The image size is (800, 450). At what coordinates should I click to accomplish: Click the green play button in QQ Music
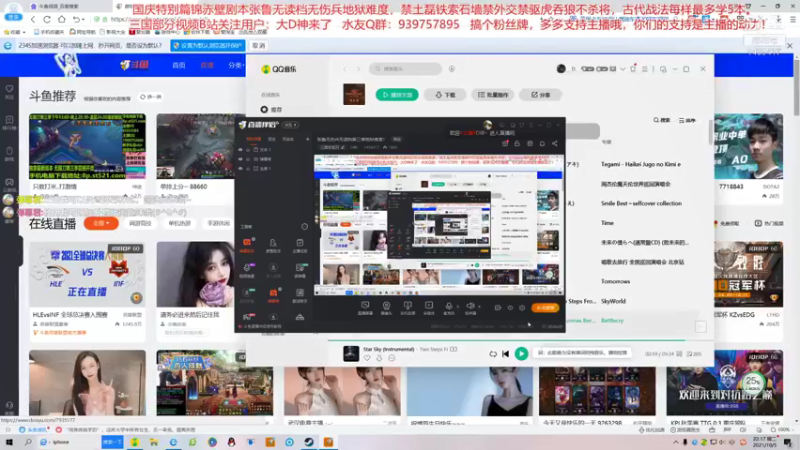(x=521, y=354)
